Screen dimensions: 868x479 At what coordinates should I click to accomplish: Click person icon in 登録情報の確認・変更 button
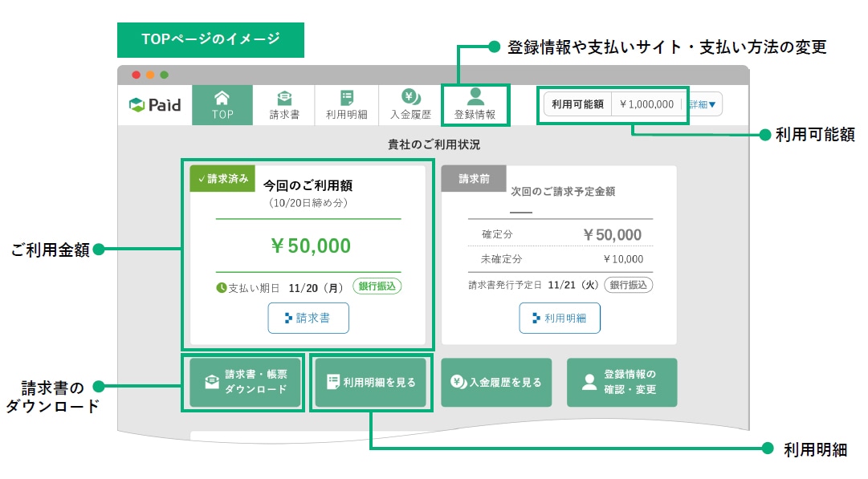(589, 382)
